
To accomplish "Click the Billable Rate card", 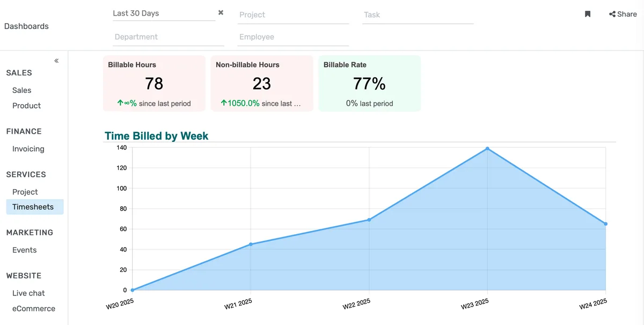I will pos(369,83).
